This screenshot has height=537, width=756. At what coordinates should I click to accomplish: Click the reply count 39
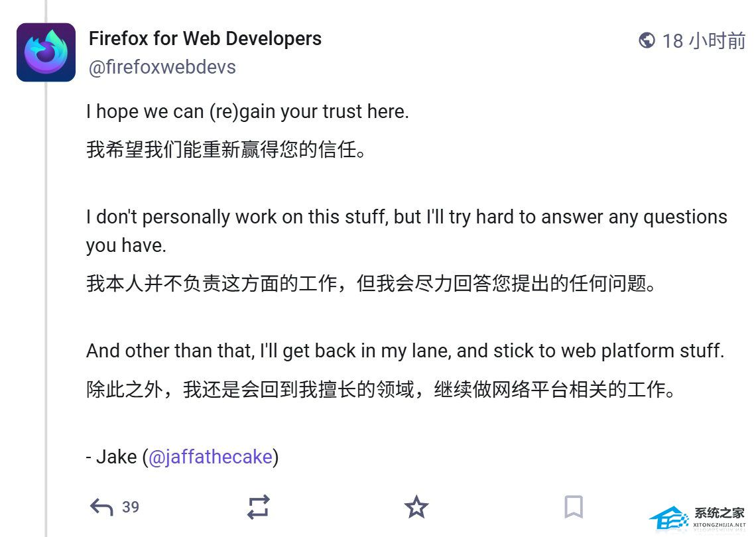(x=131, y=507)
